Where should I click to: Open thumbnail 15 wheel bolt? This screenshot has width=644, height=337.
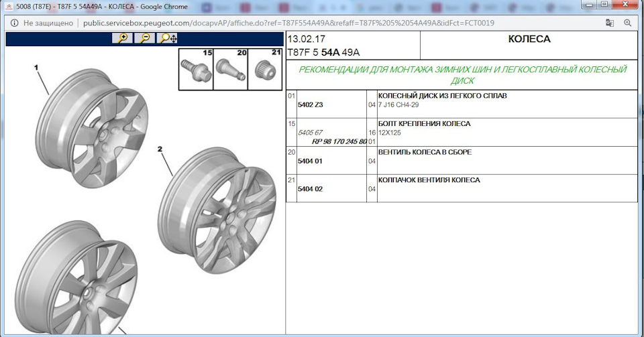tap(196, 69)
